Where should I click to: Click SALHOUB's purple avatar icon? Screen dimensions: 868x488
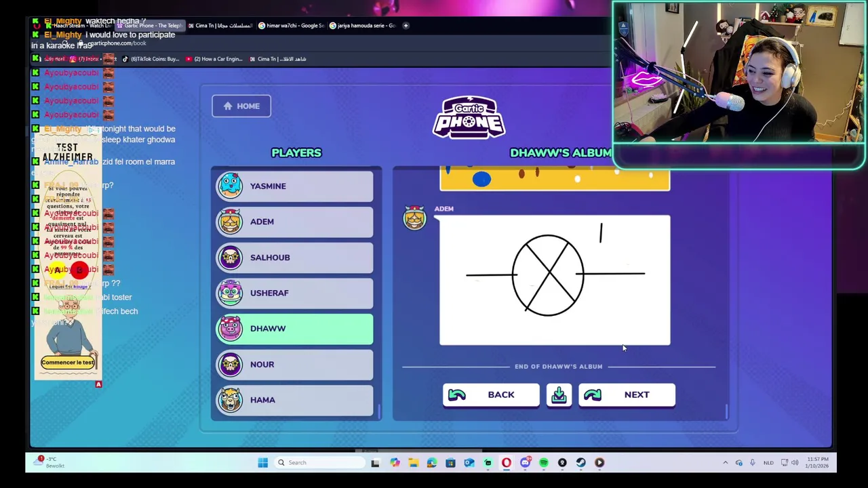[x=230, y=258]
